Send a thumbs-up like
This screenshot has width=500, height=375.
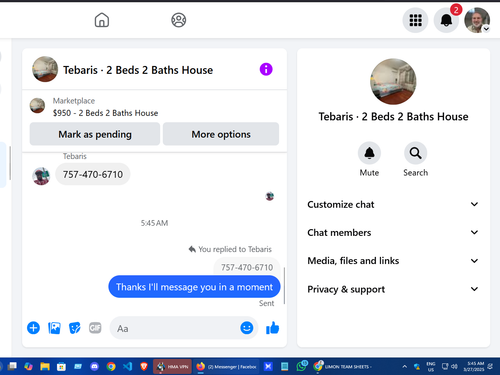coord(272,328)
